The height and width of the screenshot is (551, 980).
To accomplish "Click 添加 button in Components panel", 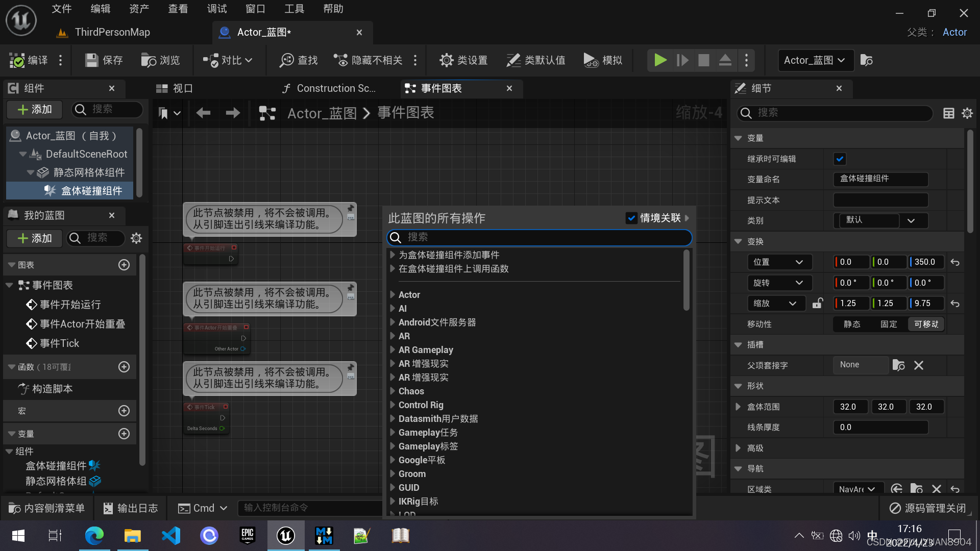I will (35, 109).
